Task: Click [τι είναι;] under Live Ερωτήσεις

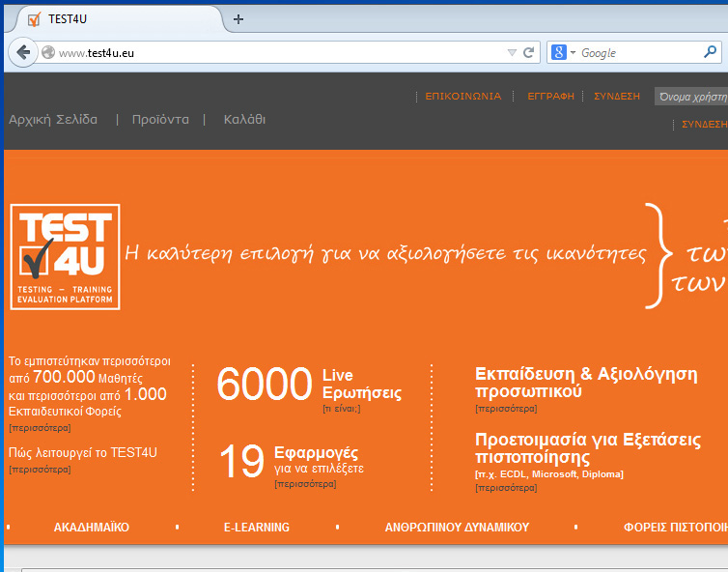Action: click(342, 409)
